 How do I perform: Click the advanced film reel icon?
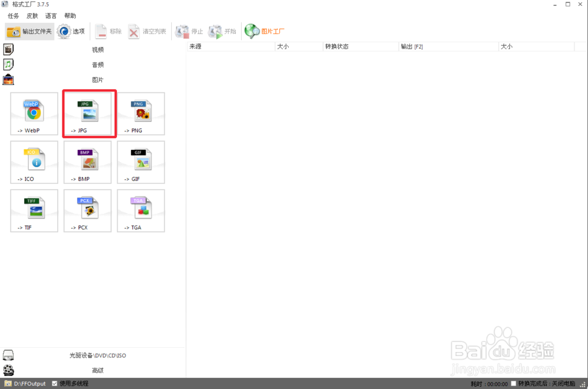tap(8, 370)
